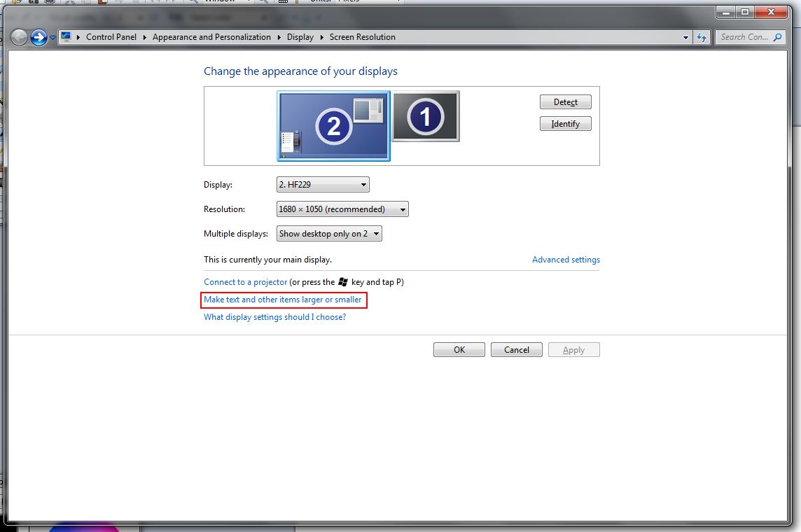
Task: Open What display settings should I choose link
Action: coord(275,317)
